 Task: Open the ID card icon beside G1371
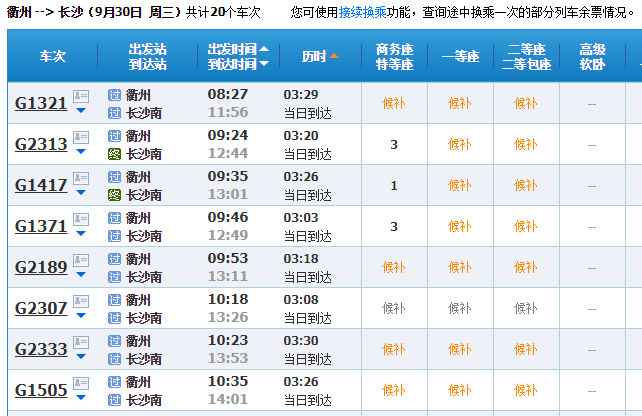81,219
